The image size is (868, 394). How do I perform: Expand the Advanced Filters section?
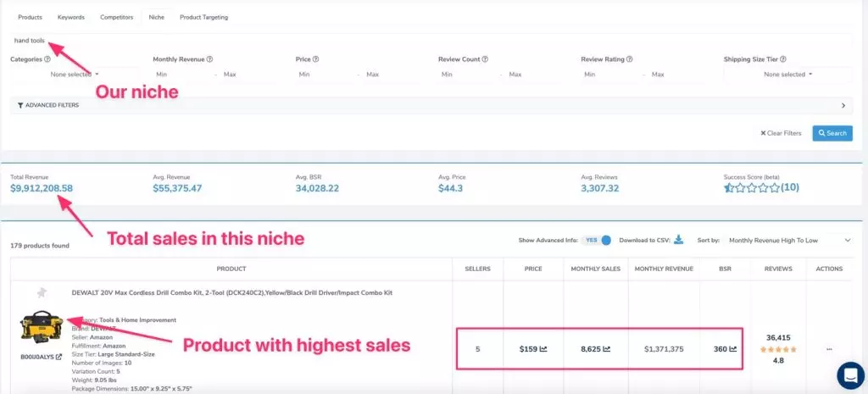coord(431,105)
